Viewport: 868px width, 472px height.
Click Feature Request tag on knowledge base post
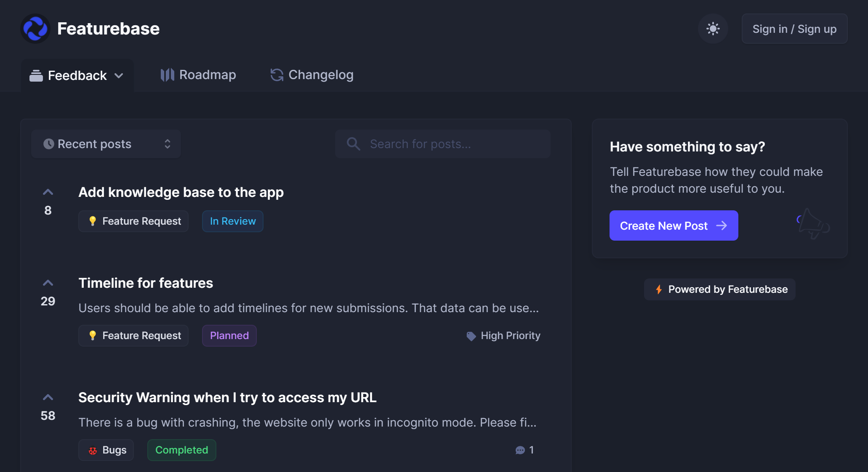133,221
